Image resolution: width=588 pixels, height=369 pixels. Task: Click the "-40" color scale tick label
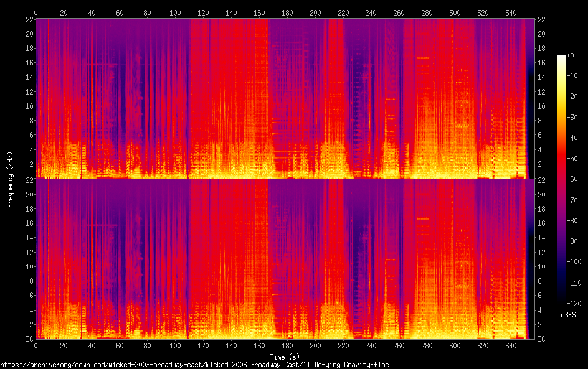pos(572,138)
